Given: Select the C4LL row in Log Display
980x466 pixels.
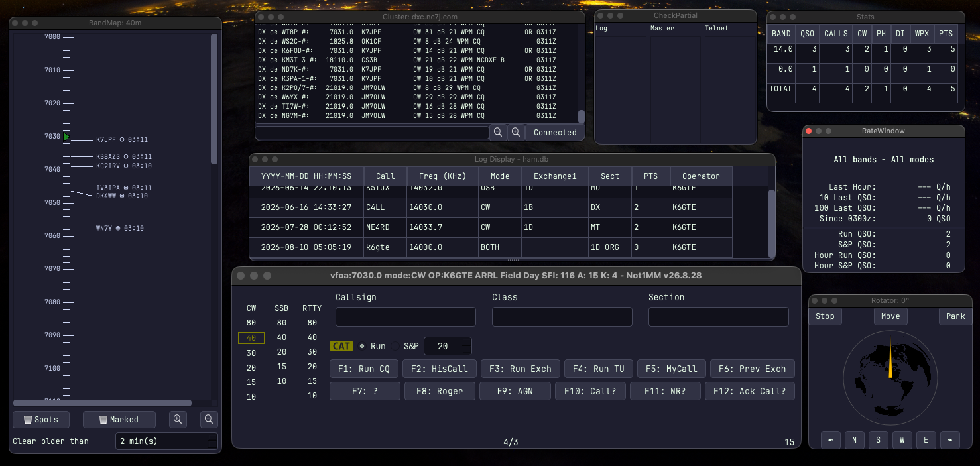Looking at the screenshot, I should pyautogui.click(x=491, y=207).
